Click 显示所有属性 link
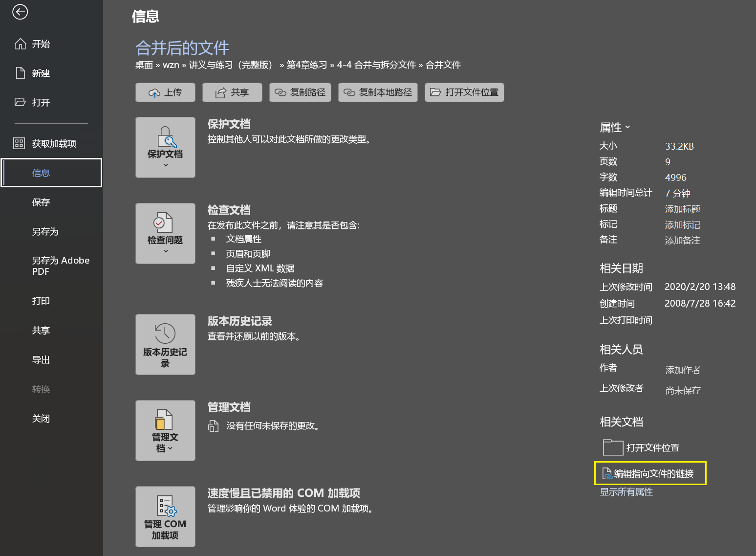 point(626,492)
